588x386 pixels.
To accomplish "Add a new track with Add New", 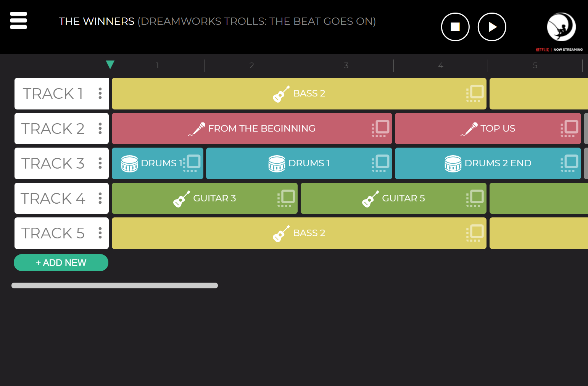I will (x=61, y=263).
